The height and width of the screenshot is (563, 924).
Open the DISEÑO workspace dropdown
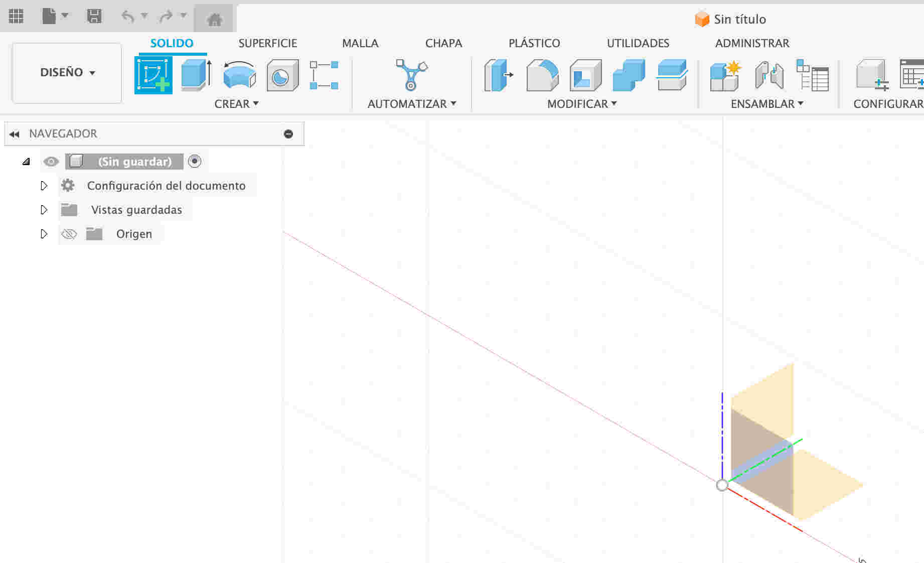click(67, 73)
